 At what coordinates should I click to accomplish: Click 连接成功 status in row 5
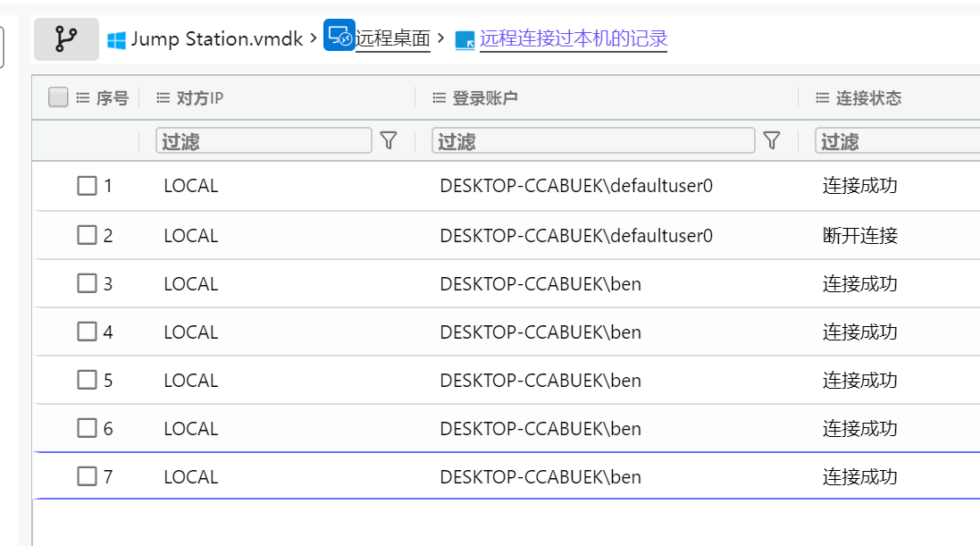[x=860, y=381]
